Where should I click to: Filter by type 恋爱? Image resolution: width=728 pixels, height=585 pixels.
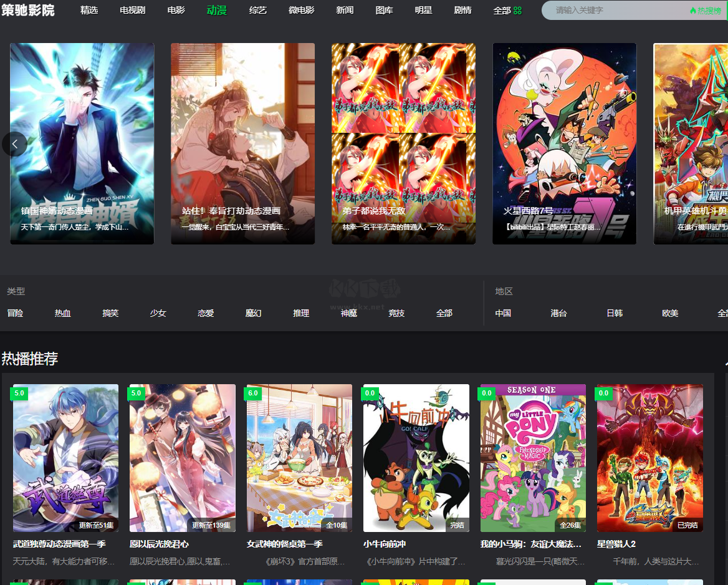[x=206, y=313]
